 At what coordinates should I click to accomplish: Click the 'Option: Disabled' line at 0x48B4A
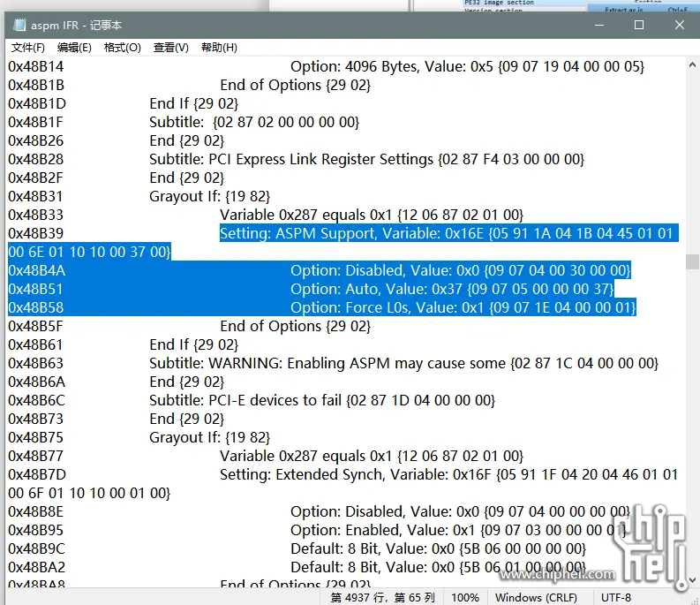(460, 270)
